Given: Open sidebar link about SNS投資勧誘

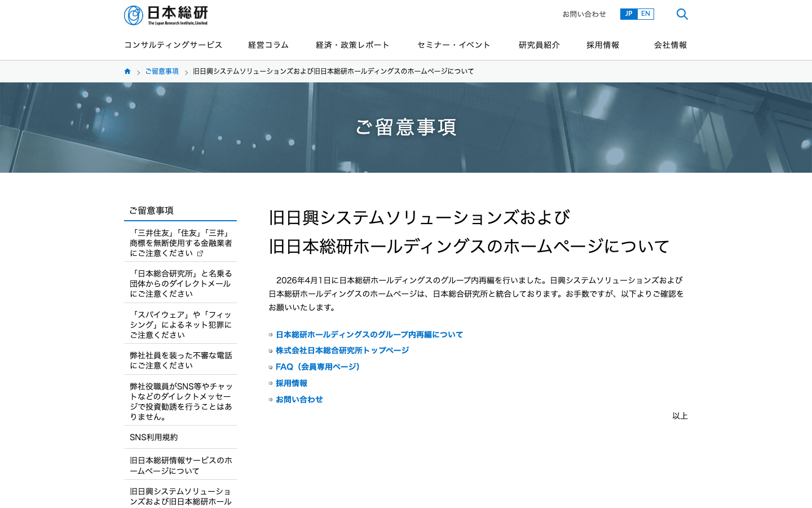Looking at the screenshot, I should coord(180,402).
